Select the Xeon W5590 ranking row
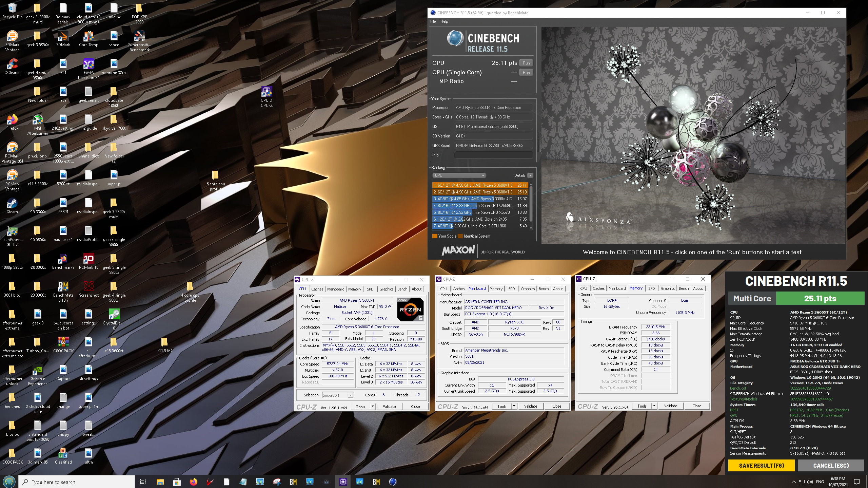The width and height of the screenshot is (868, 488). 480,206
